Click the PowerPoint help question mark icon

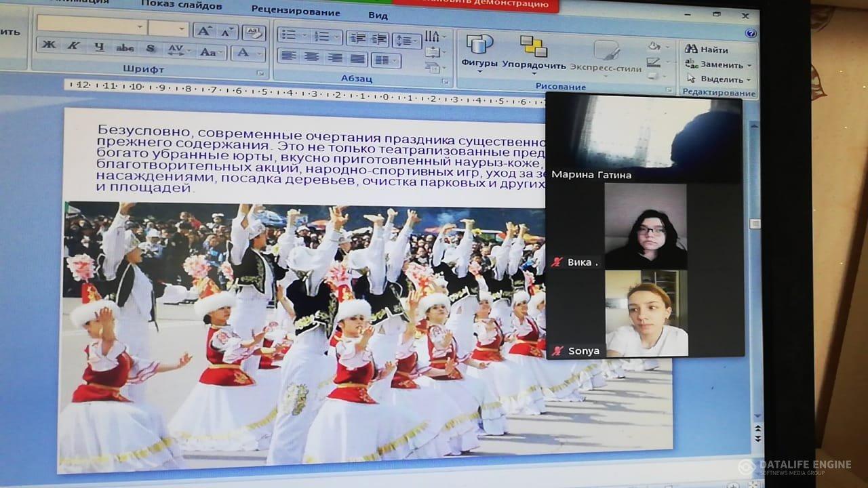coord(751,33)
